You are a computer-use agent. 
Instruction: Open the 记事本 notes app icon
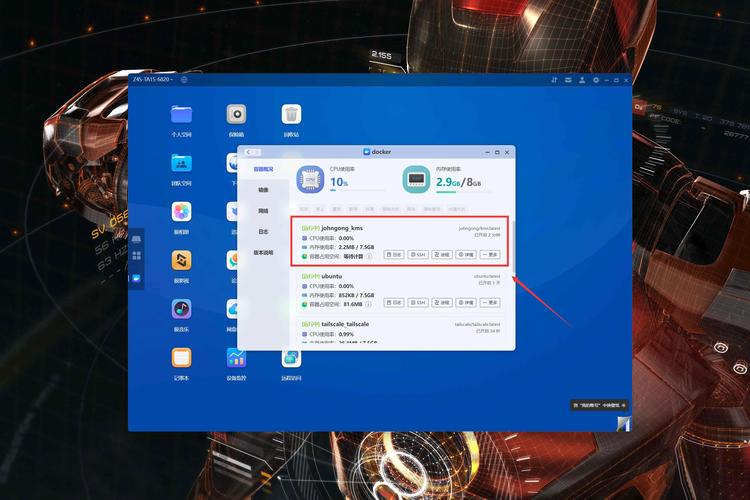(x=181, y=358)
